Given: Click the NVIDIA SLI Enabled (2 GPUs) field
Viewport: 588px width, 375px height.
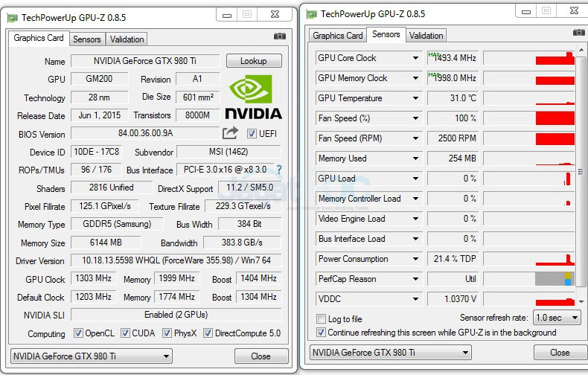Looking at the screenshot, I should click(176, 315).
